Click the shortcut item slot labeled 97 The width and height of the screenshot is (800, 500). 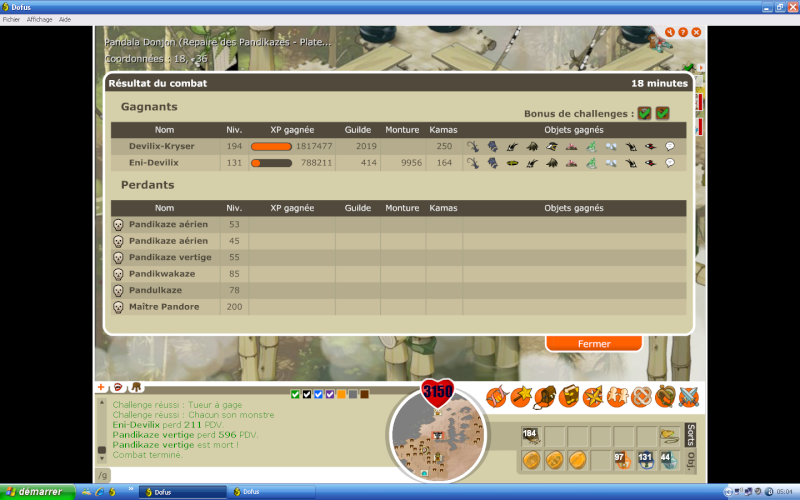pyautogui.click(x=622, y=460)
